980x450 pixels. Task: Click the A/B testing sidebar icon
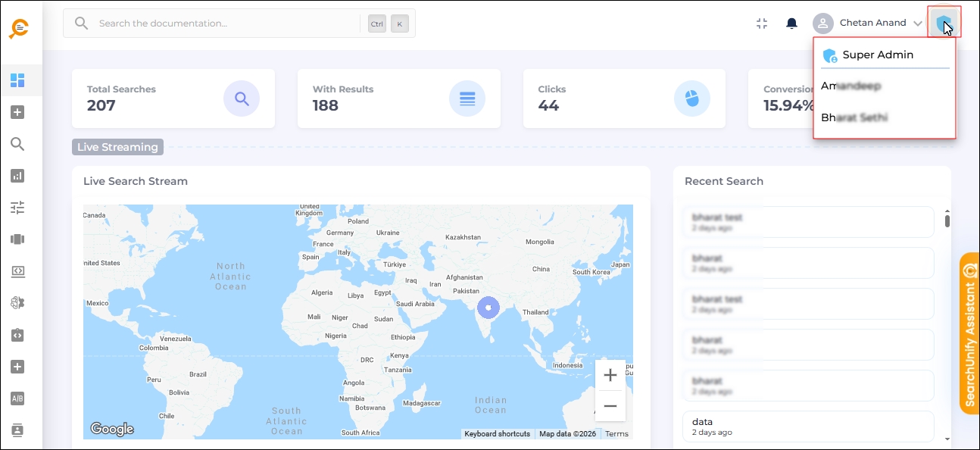tap(18, 398)
